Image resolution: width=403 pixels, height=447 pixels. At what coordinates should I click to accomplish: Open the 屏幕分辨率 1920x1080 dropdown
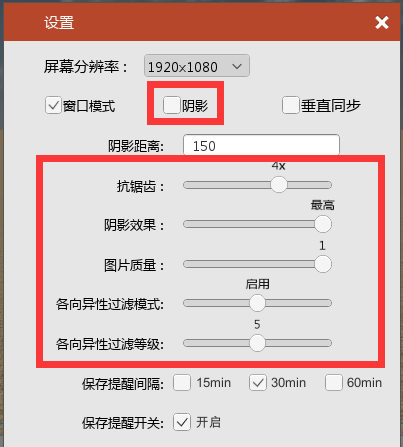click(x=197, y=66)
